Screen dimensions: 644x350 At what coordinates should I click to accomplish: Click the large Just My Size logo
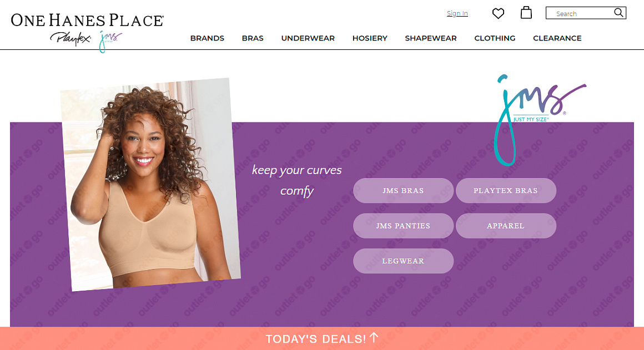540,120
